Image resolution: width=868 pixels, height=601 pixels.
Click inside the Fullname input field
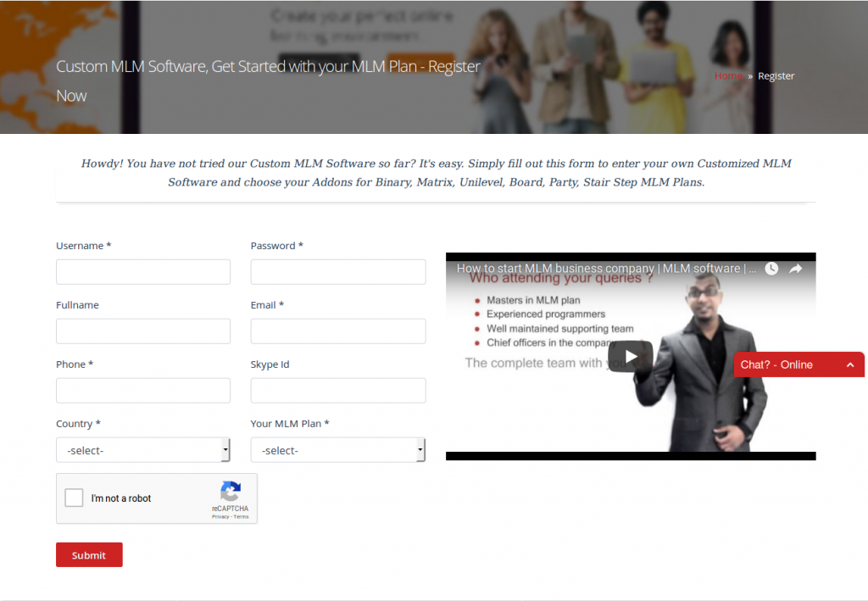(142, 331)
